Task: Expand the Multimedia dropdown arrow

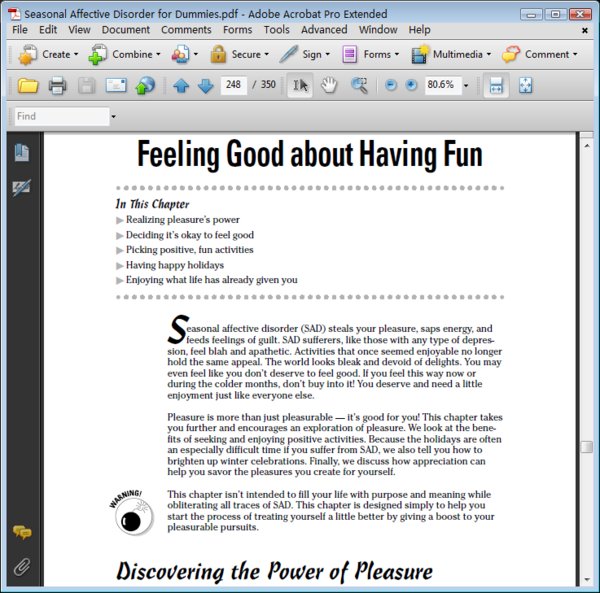Action: [x=489, y=54]
